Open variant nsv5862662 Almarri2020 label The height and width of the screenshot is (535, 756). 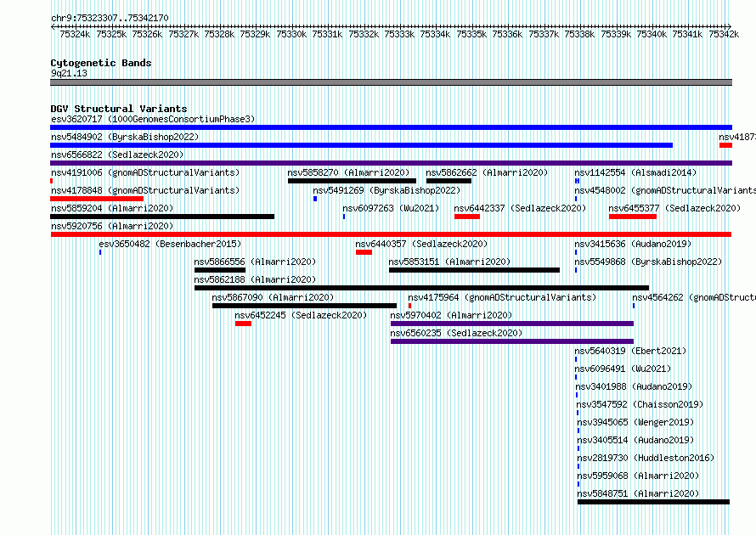click(x=487, y=172)
